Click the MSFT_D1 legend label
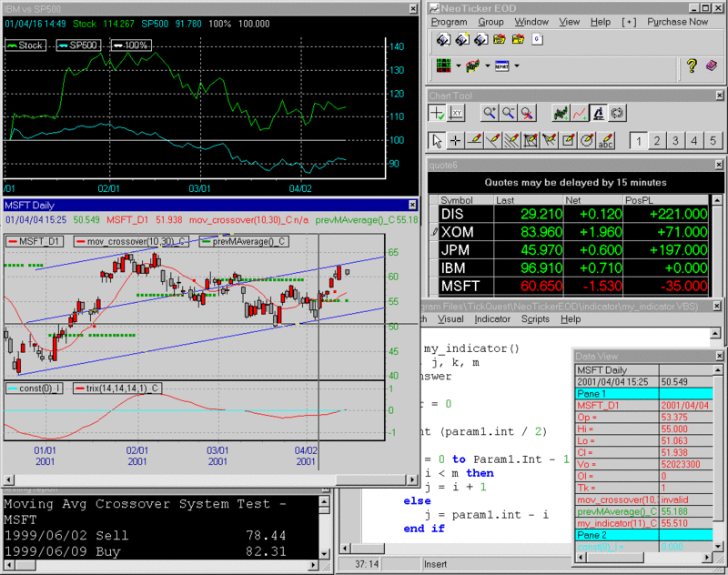Screen dimensions: 728x575 (x=34, y=241)
